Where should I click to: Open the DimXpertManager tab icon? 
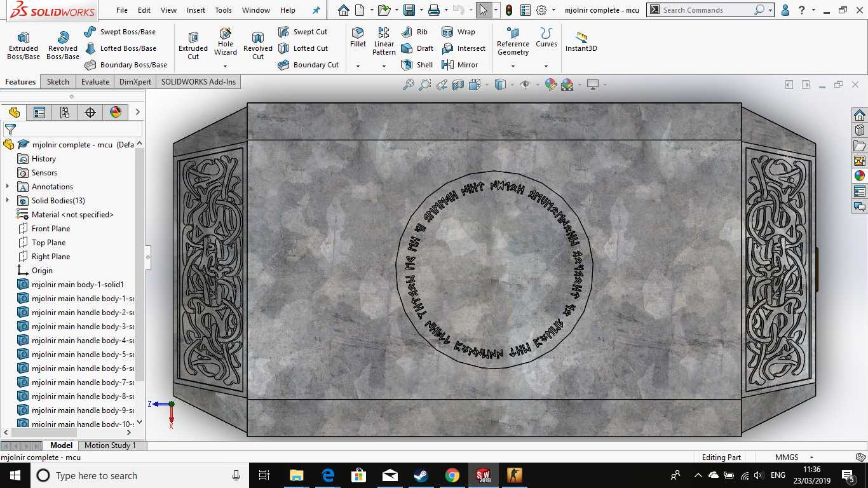click(x=90, y=112)
